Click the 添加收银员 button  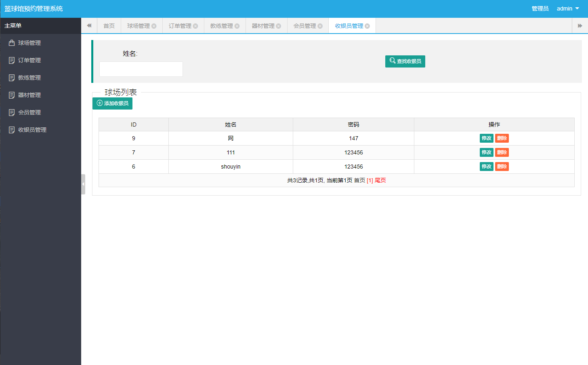[x=113, y=103]
